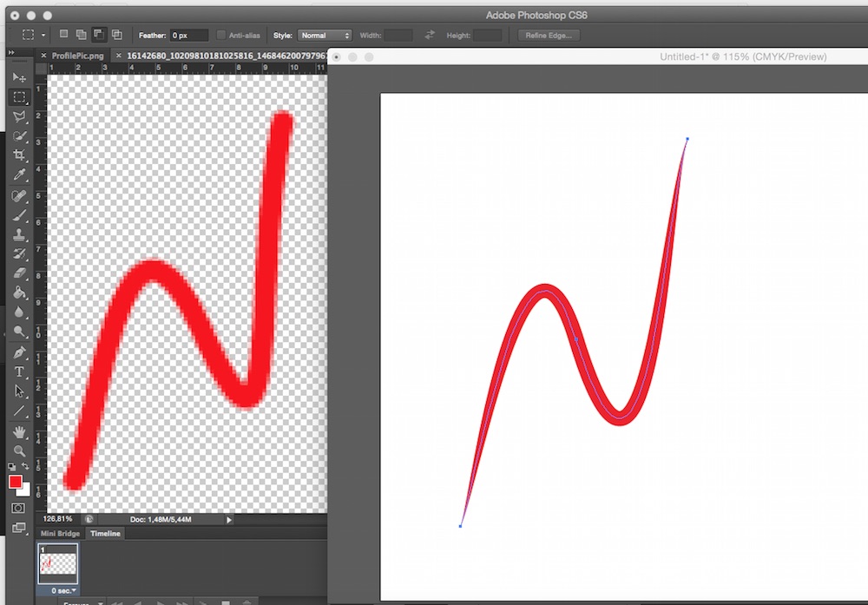
Task: Swap the Width and Height values
Action: pos(430,35)
